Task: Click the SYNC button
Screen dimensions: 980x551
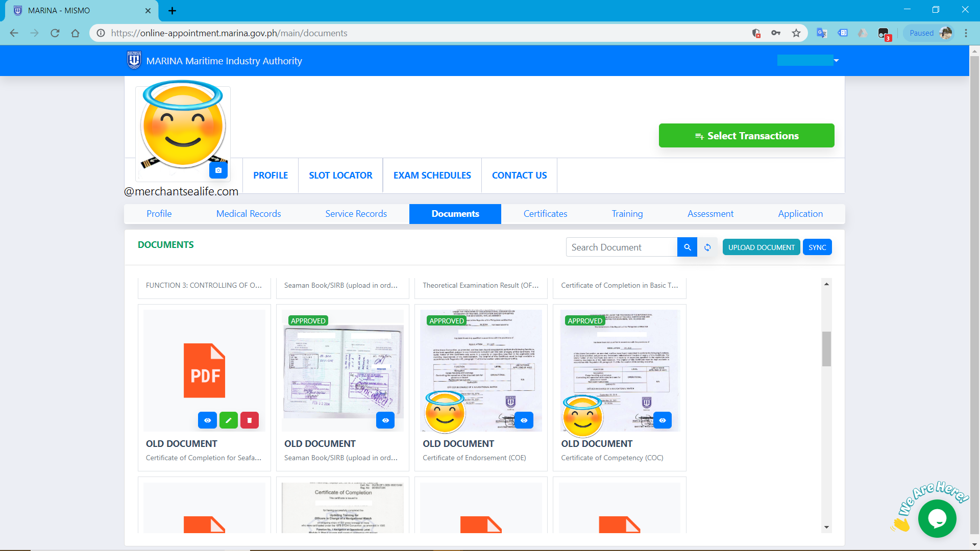Action: (x=817, y=247)
